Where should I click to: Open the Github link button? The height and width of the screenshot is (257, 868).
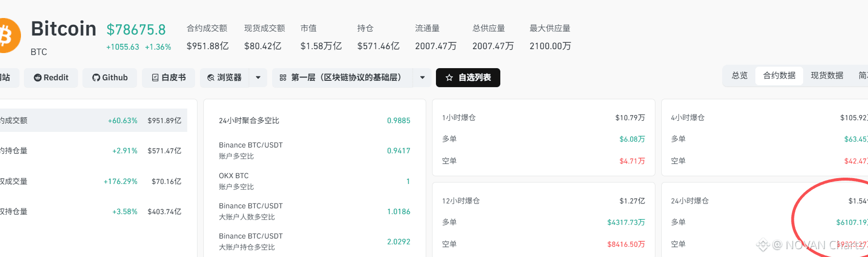point(110,77)
